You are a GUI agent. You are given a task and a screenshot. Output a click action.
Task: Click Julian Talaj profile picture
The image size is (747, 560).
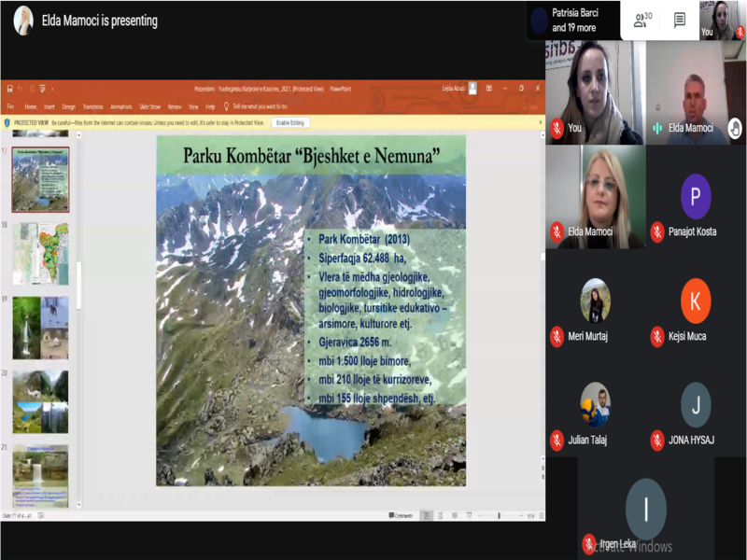click(595, 405)
